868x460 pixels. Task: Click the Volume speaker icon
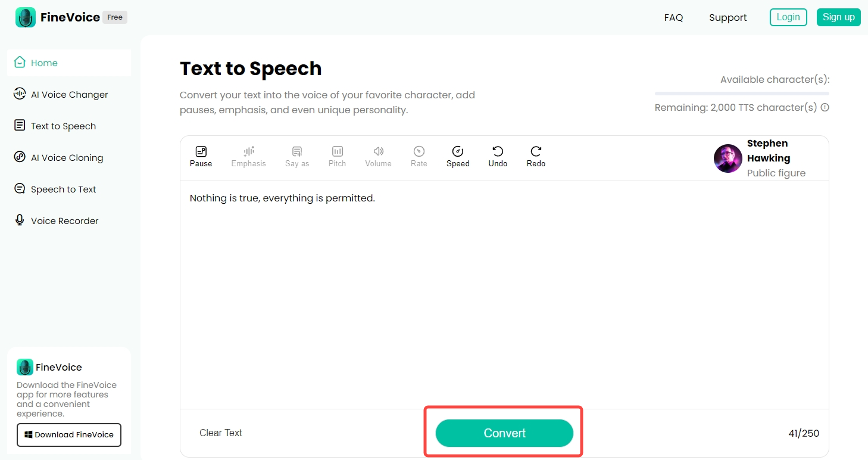click(378, 151)
